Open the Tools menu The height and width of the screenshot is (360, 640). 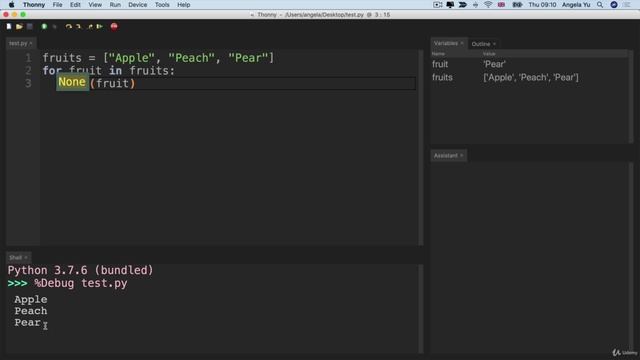click(162, 5)
